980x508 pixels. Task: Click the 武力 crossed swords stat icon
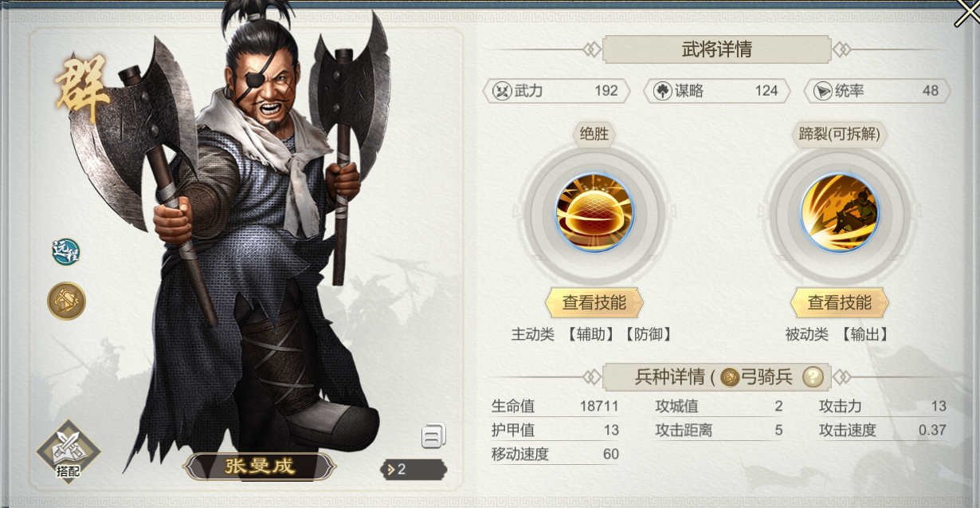point(501,91)
